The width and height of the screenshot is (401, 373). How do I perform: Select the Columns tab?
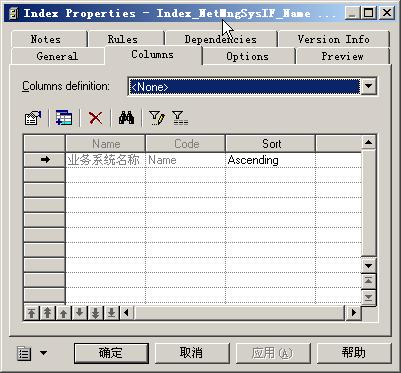153,55
